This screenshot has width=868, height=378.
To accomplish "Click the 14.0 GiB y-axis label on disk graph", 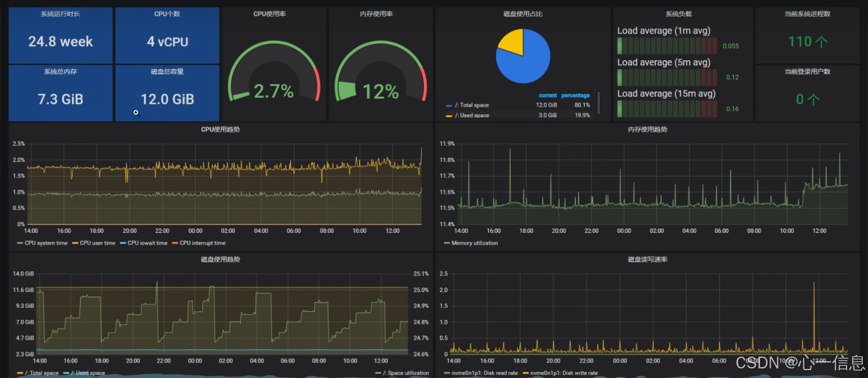I will [x=23, y=273].
